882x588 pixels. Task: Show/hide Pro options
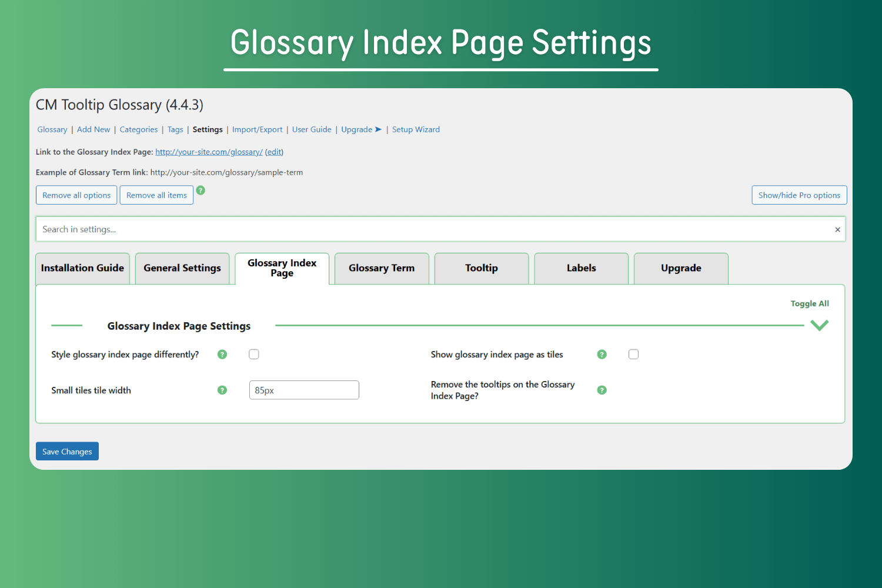tap(799, 195)
